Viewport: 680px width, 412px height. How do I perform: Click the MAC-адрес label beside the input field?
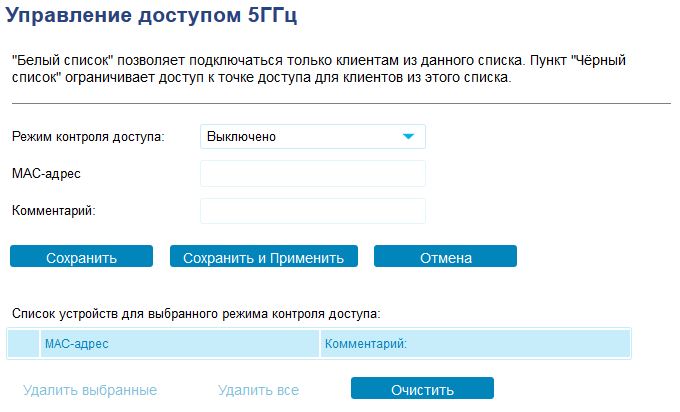coord(46,173)
